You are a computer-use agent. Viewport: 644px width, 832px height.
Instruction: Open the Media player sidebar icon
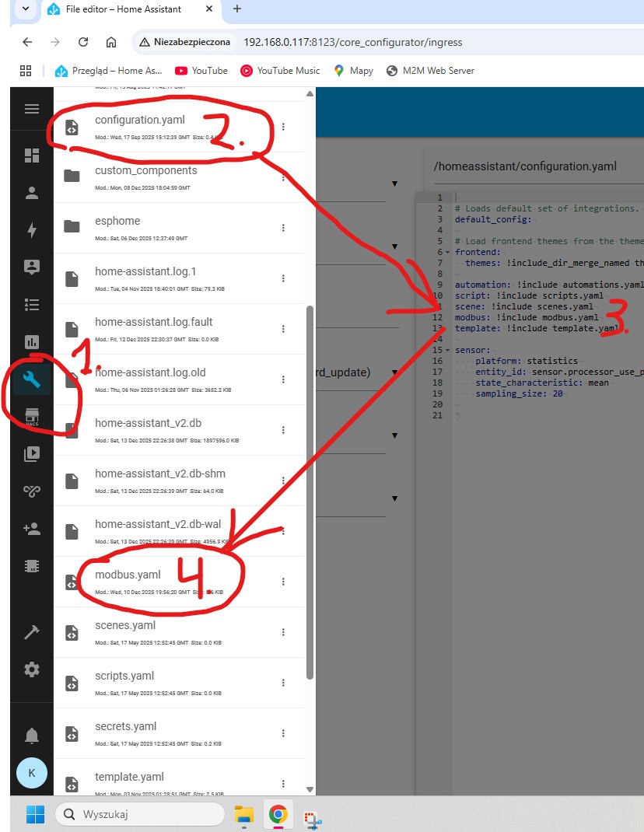[x=32, y=454]
